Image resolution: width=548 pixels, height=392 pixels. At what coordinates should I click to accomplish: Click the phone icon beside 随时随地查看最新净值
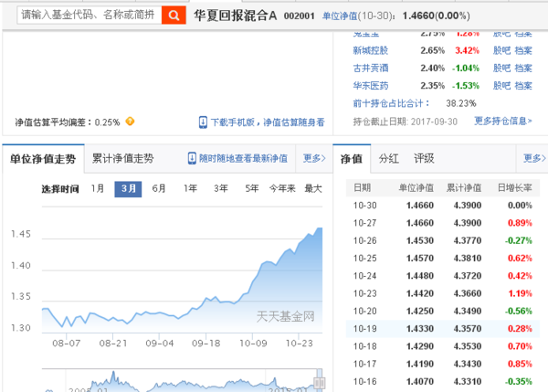192,158
